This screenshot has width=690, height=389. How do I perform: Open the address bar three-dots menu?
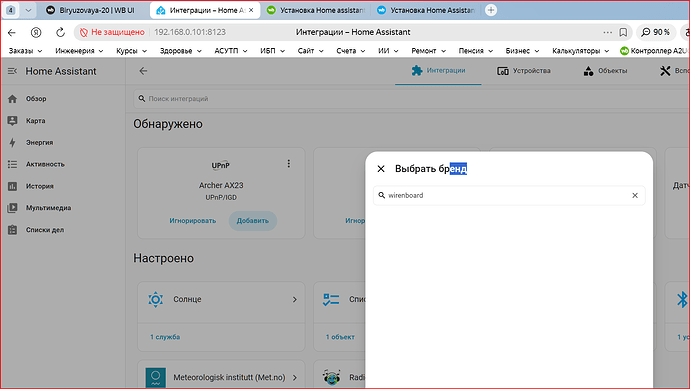click(x=608, y=32)
